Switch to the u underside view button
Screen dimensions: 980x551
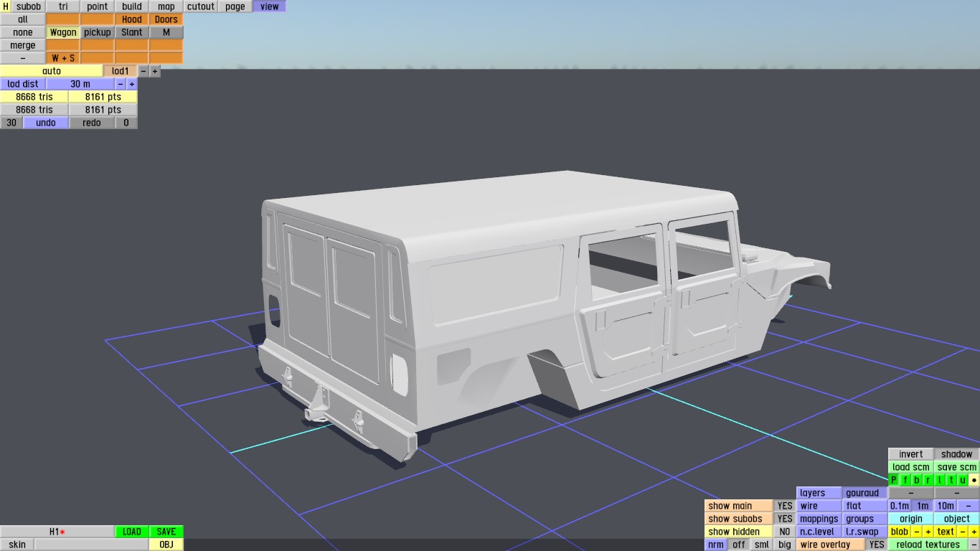[963, 480]
